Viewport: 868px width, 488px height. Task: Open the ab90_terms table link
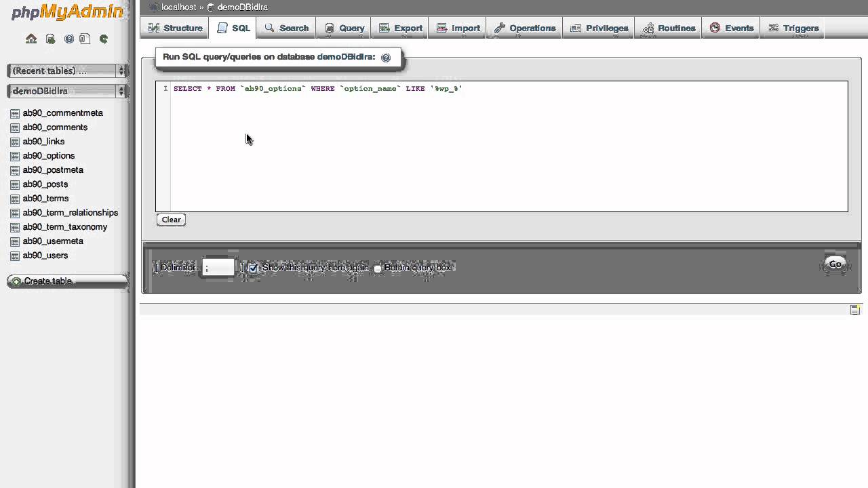tap(45, 199)
